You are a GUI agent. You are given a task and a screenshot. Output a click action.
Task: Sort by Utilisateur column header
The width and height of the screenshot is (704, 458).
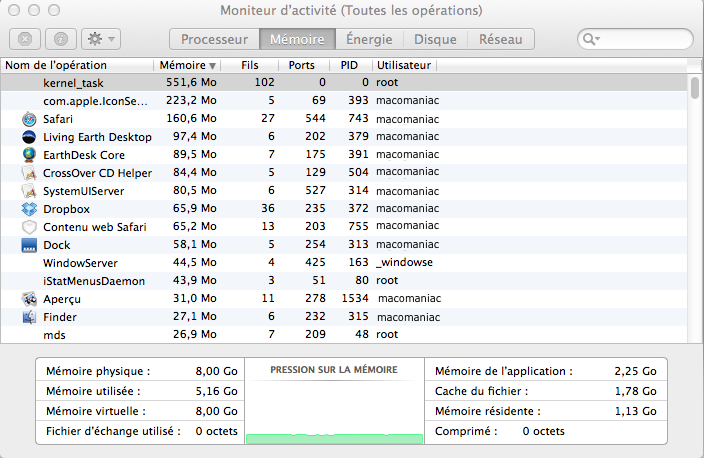point(404,65)
